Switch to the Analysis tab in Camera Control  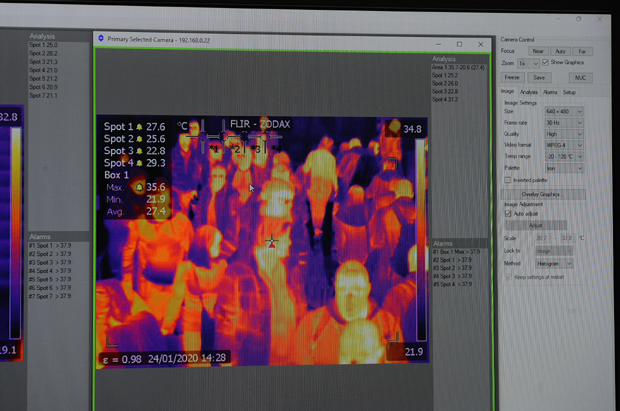point(528,91)
